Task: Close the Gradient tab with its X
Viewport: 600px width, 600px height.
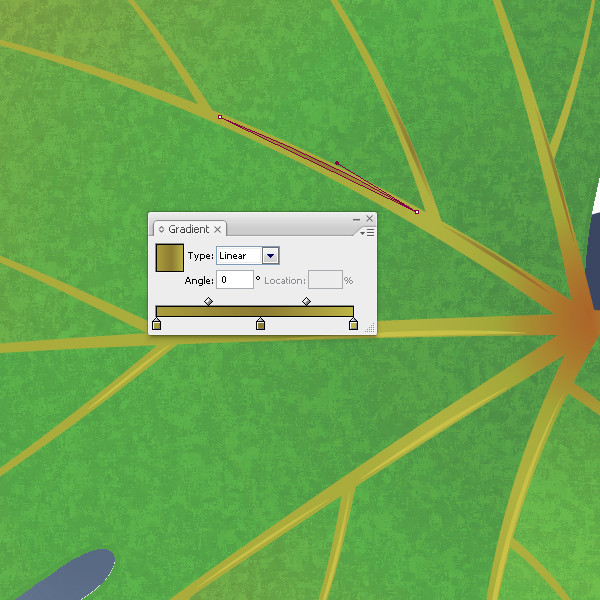Action: [x=217, y=229]
